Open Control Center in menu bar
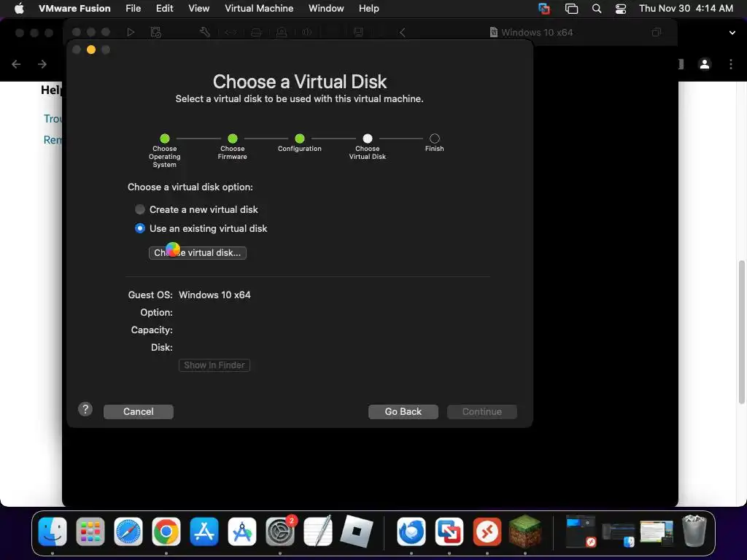747x560 pixels. coord(621,9)
